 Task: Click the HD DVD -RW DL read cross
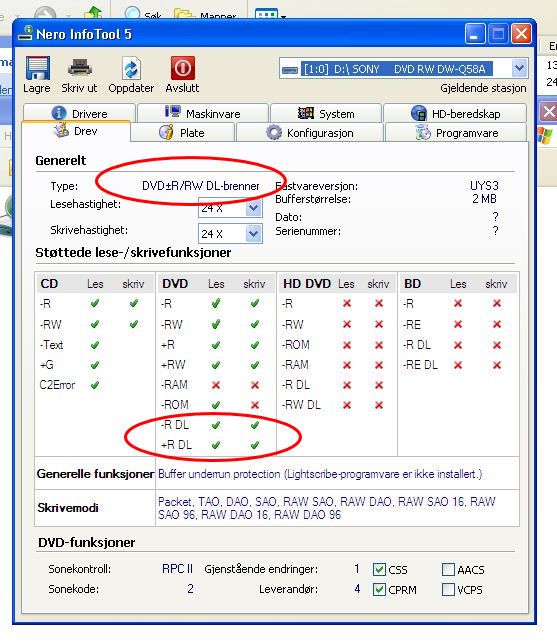(347, 405)
